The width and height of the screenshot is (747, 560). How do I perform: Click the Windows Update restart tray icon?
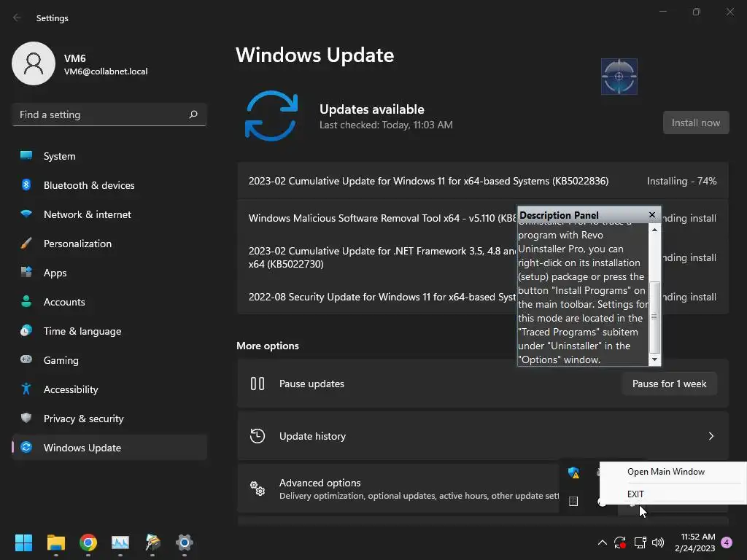[x=620, y=542]
